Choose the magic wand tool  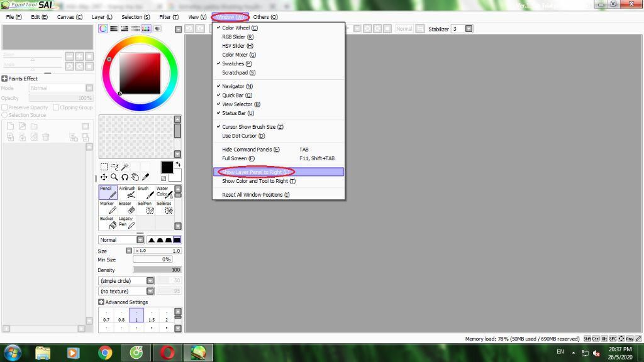[x=125, y=167]
